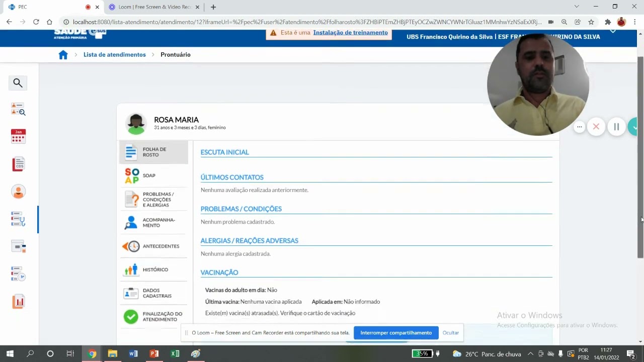
Task: Show hidden system tray icons
Action: point(530,353)
